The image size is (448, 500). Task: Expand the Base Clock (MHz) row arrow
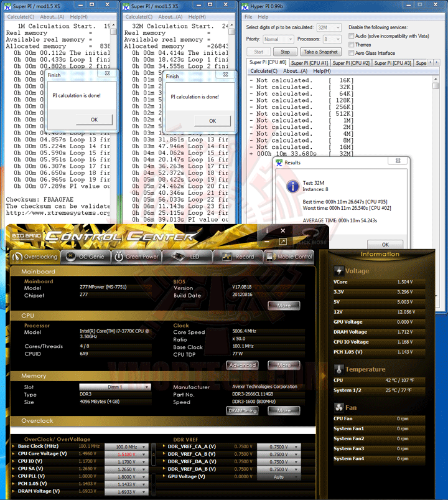[13, 446]
